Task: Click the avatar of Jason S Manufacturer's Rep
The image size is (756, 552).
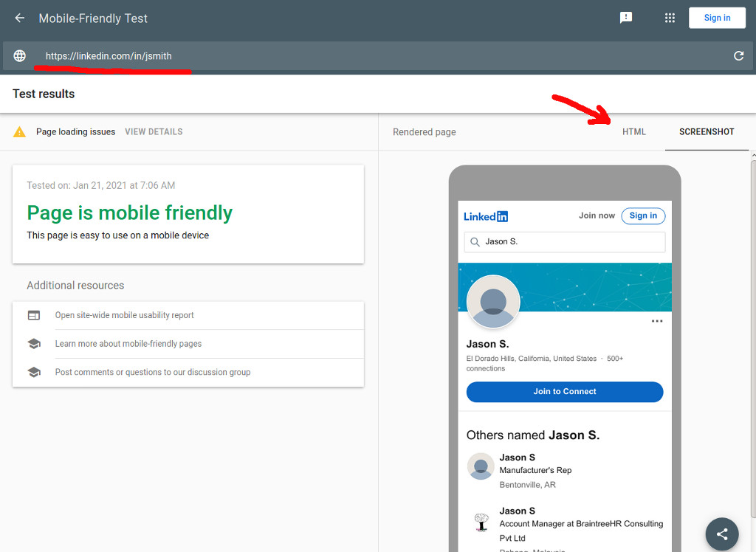Action: [x=481, y=466]
